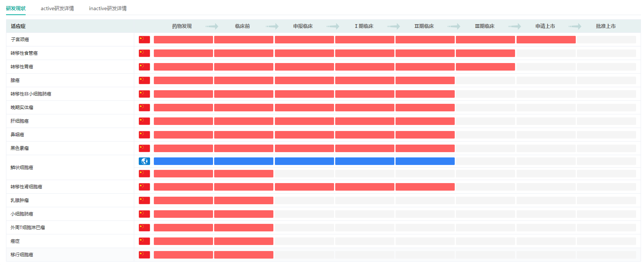Click China flag icon in 乳腺肿瘤 row
Viewport: 644px width, 265px height.
tap(144, 200)
